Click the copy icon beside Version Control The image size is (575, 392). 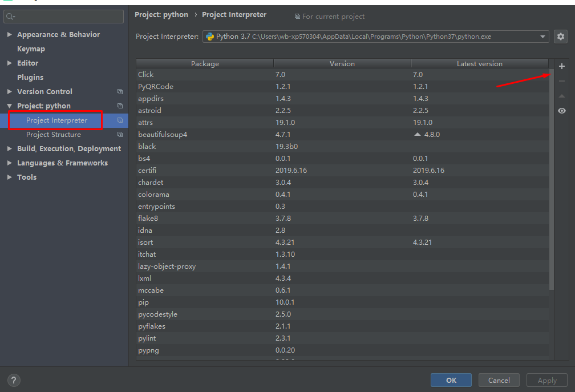(120, 92)
